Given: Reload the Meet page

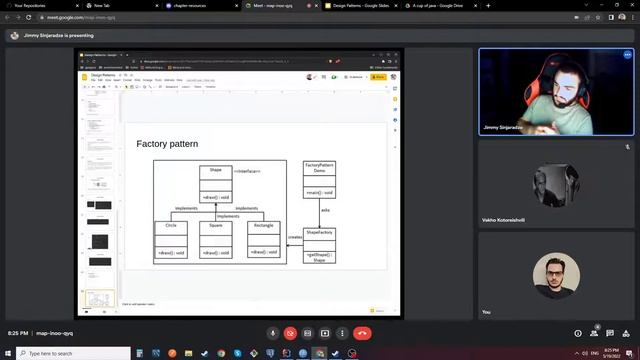Looking at the screenshot, I should click(29, 18).
